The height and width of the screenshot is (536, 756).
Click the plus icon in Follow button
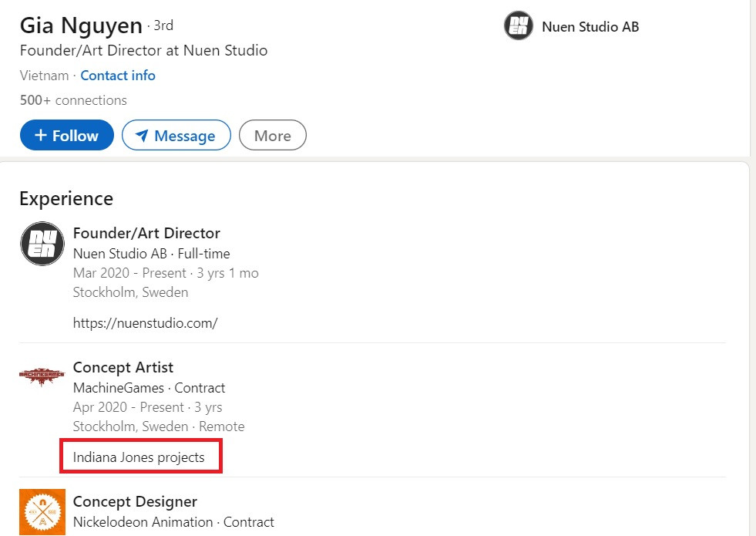[x=41, y=136]
